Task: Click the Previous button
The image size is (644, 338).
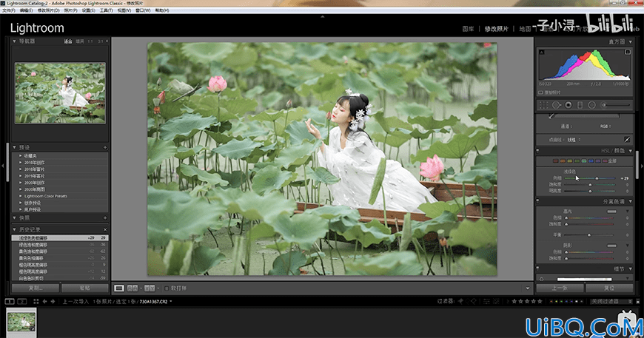Action: (x=560, y=288)
